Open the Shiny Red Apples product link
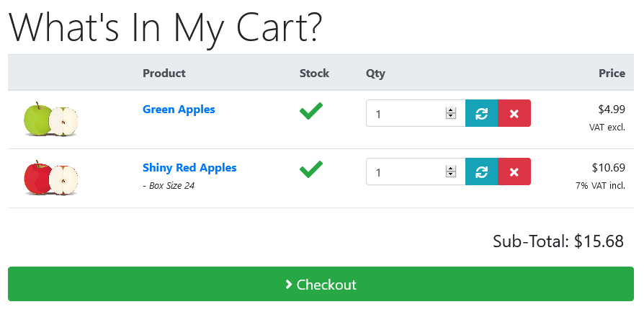644x312 pixels. tap(189, 168)
